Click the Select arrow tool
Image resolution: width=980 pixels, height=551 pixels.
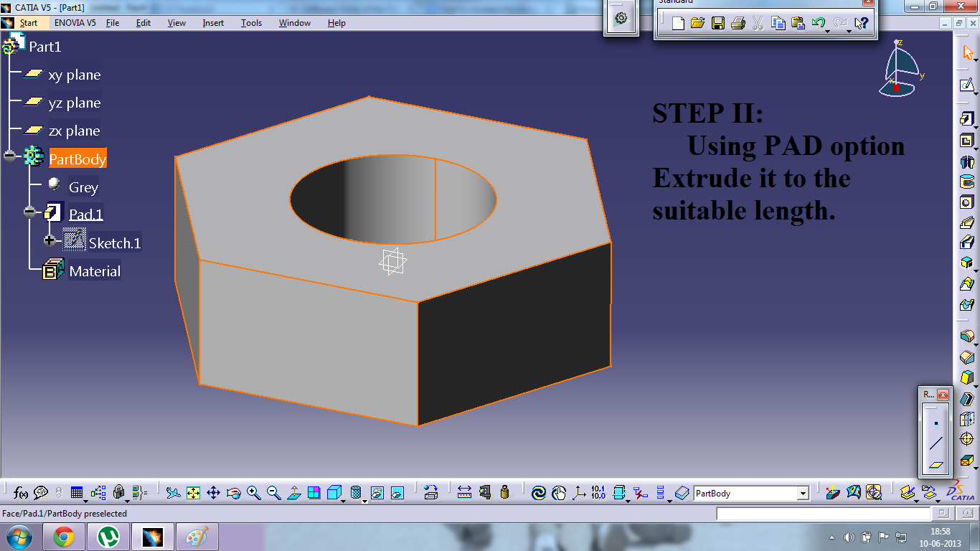tap(967, 52)
